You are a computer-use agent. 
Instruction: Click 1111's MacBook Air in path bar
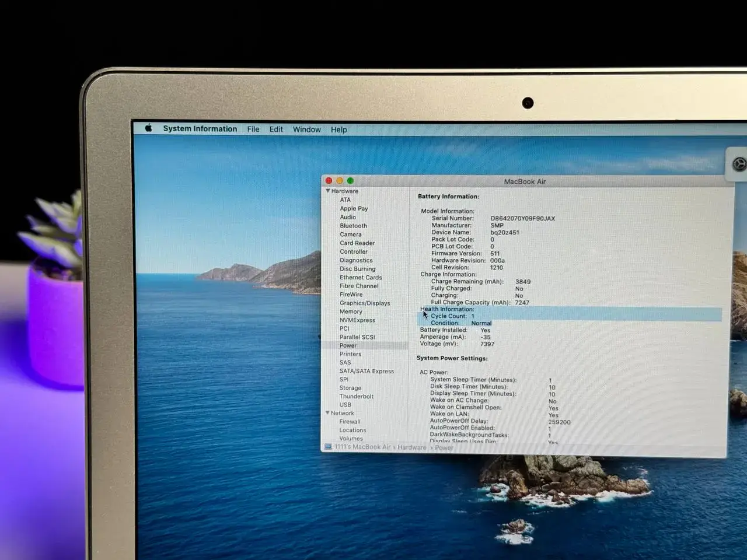point(362,447)
